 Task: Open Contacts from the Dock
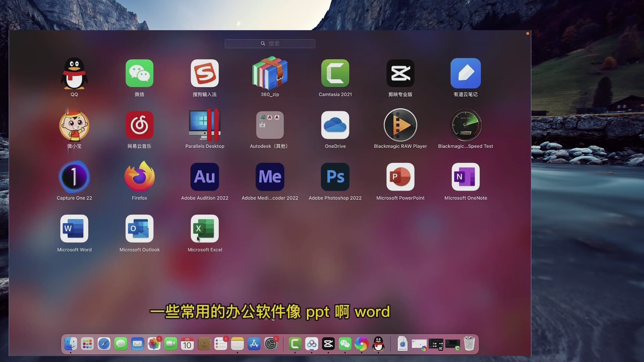click(204, 344)
